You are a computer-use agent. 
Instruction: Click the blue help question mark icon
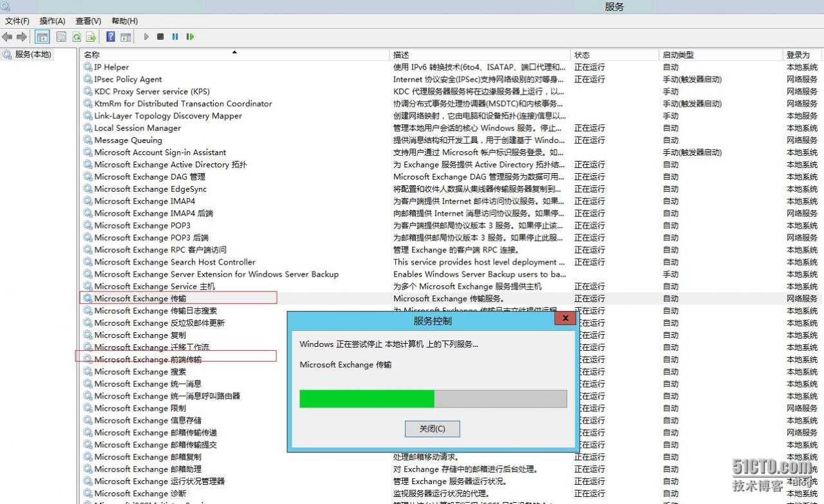(x=111, y=37)
